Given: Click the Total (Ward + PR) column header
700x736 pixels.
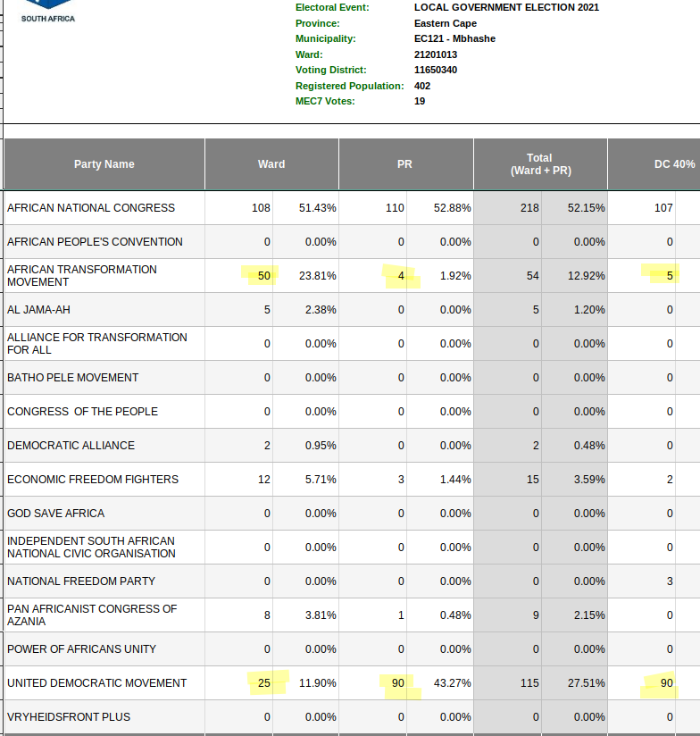Looking at the screenshot, I should pyautogui.click(x=540, y=164).
